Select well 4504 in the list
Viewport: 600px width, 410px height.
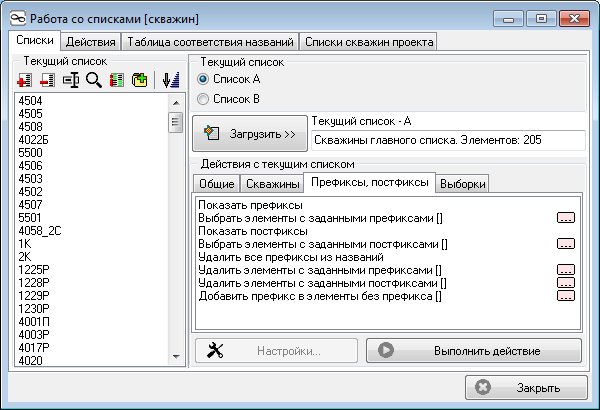pyautogui.click(x=30, y=101)
